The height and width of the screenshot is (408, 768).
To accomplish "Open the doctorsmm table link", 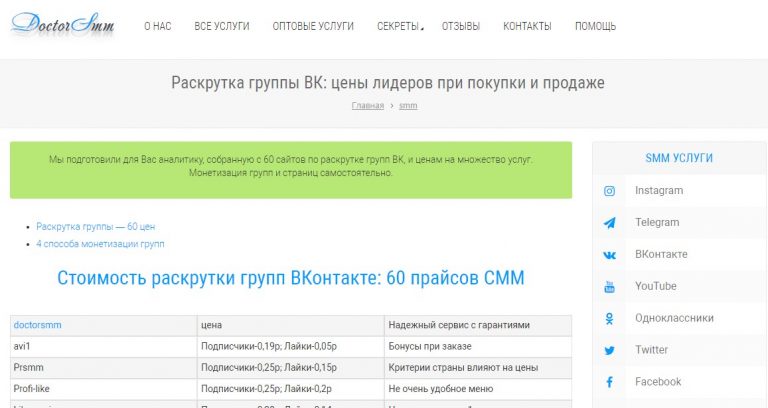I will coord(38,325).
